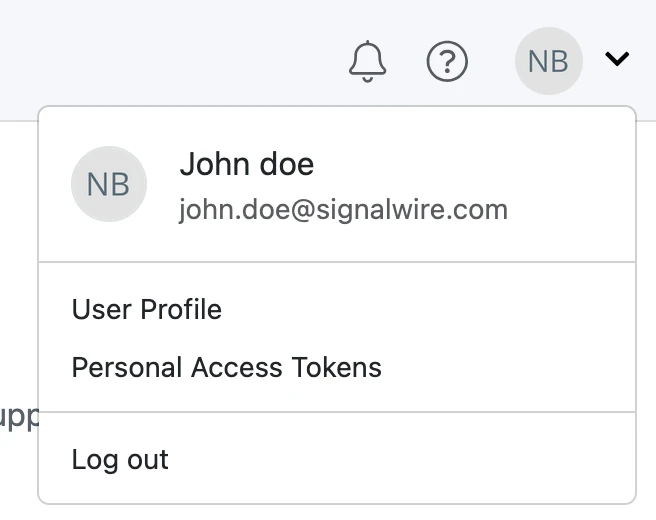Manage tokens via Personal Access Tokens
Screen dimensions: 656x520
click(x=227, y=367)
